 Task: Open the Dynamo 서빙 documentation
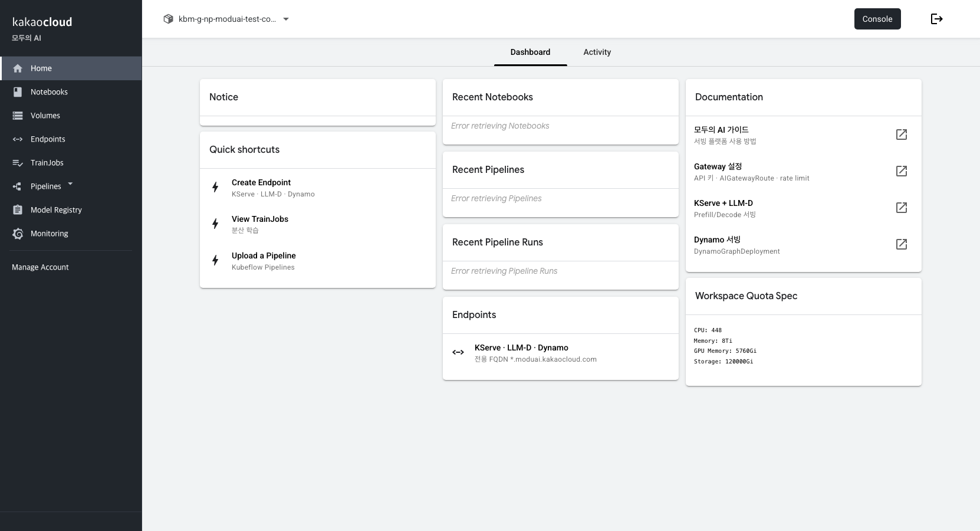point(804,244)
